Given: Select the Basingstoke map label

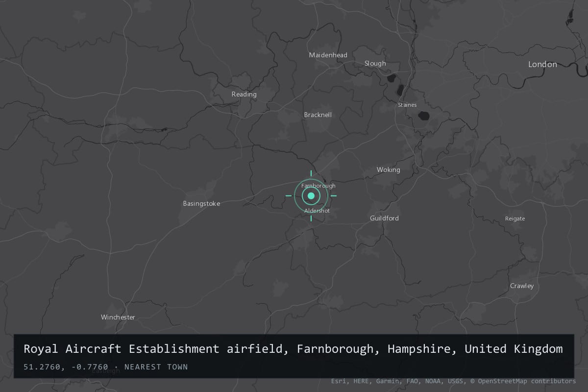Looking at the screenshot, I should point(201,203).
